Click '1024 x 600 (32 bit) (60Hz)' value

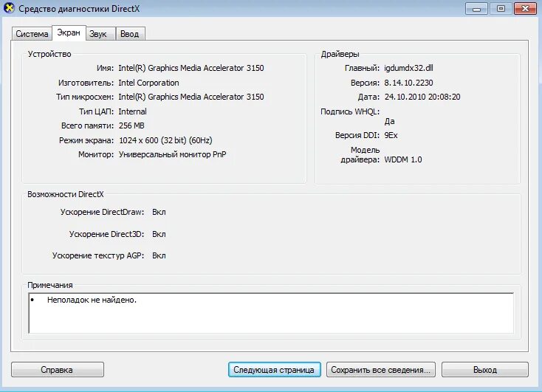(x=165, y=140)
